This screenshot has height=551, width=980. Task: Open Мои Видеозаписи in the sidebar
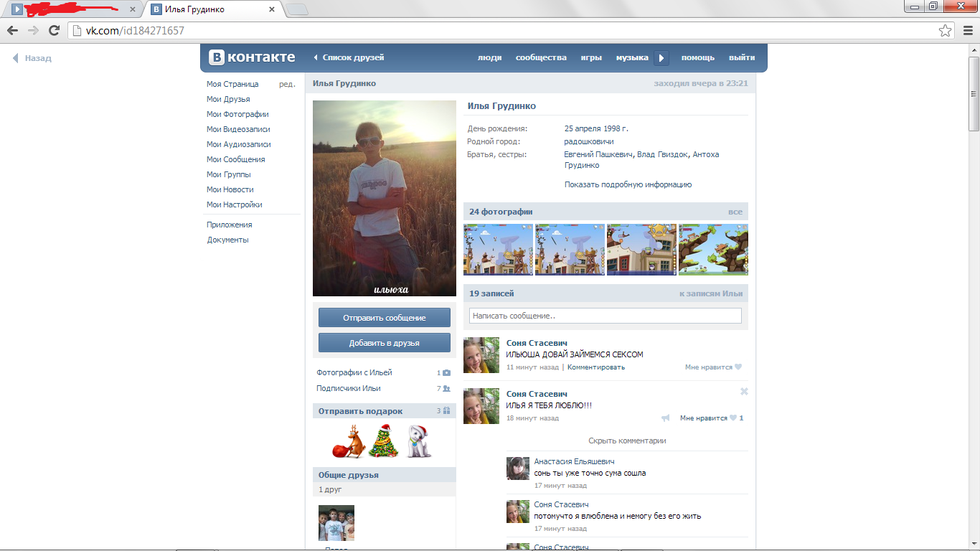point(238,129)
